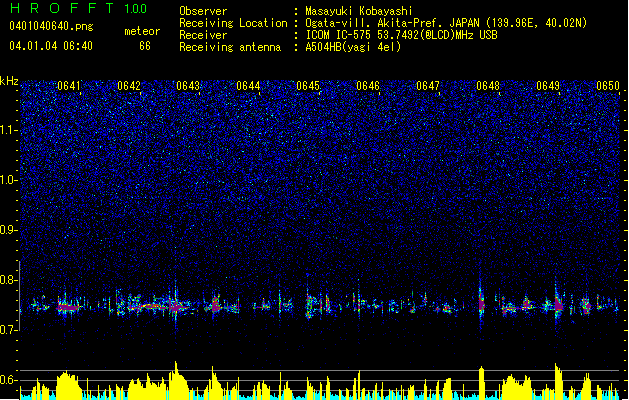Click the 0641 time marker
The image size is (629, 400).
69,86
